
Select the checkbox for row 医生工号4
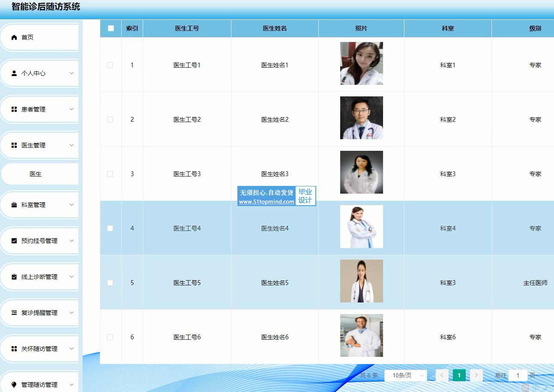pyautogui.click(x=110, y=228)
